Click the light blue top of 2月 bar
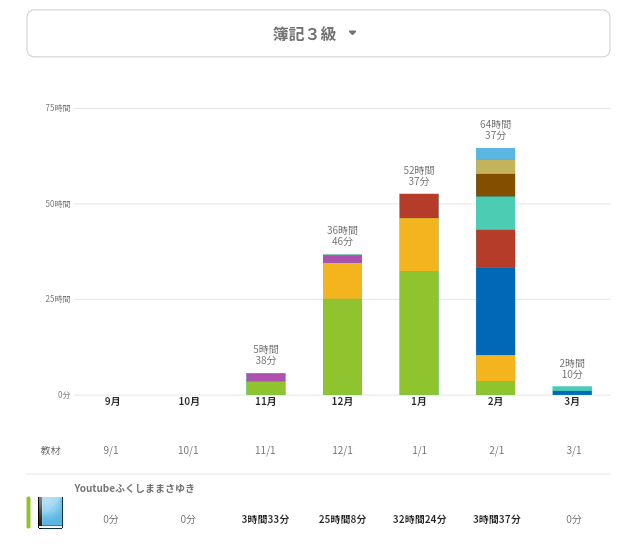 [495, 154]
